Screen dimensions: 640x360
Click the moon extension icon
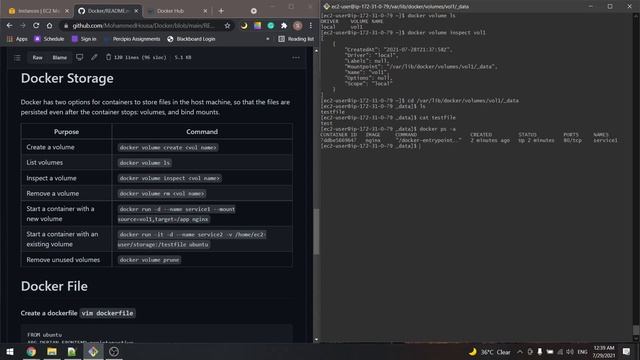tap(244, 25)
